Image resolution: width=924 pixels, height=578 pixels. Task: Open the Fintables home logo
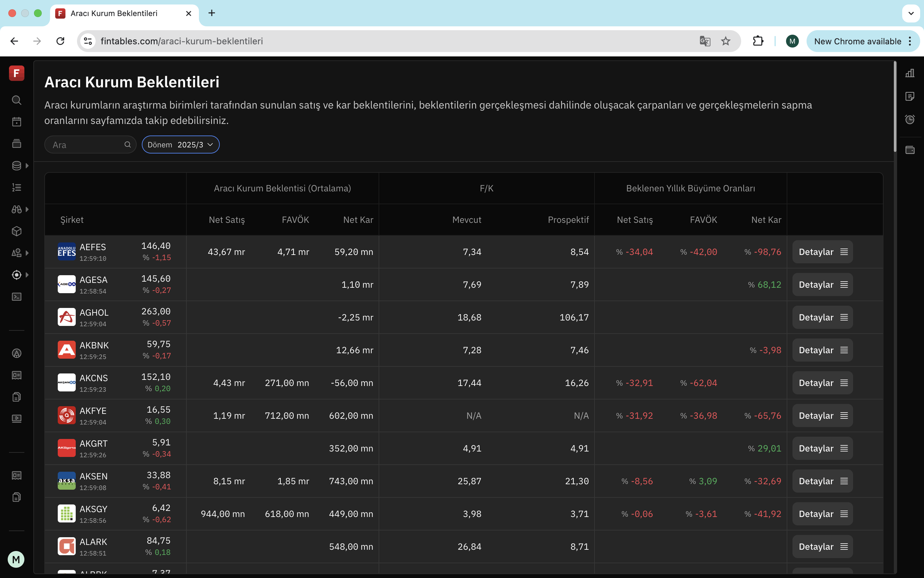point(16,73)
